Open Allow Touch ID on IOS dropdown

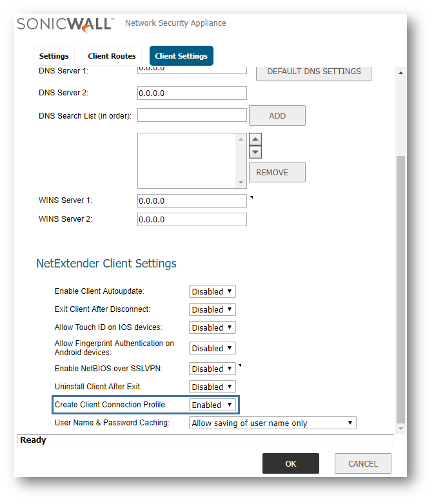pos(212,327)
